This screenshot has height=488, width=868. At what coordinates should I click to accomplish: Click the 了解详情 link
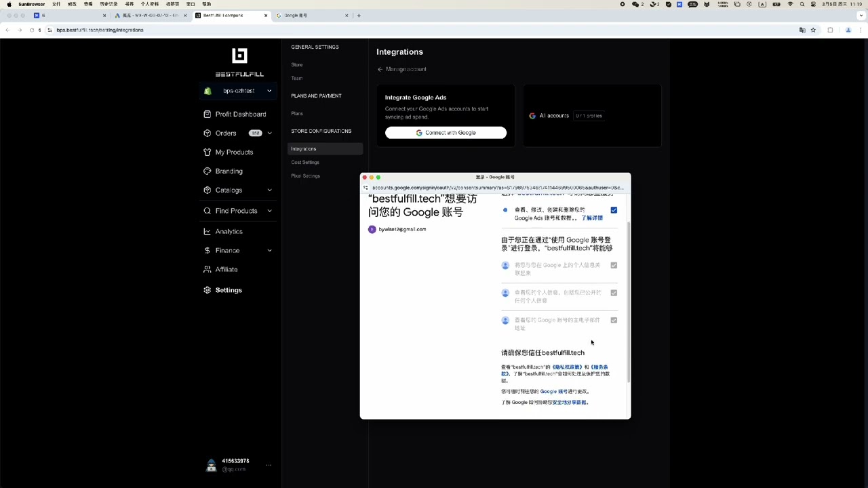(x=592, y=218)
